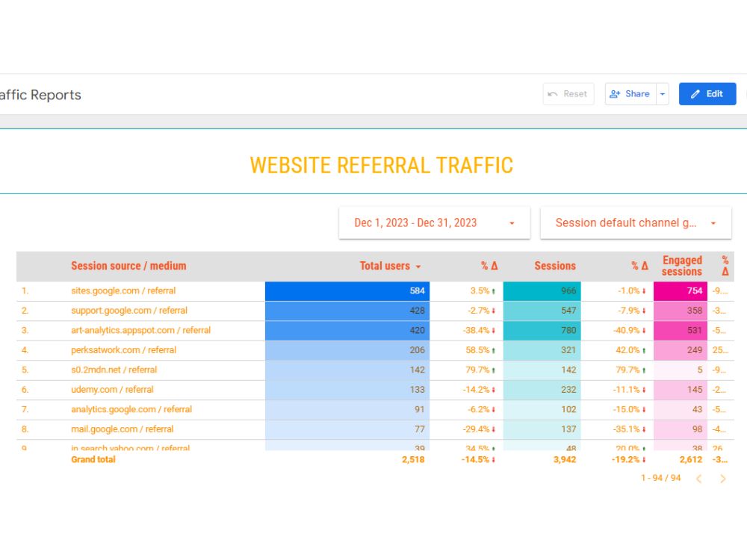Click the 584 total users bar
Viewport: 747px width, 560px height.
pyautogui.click(x=347, y=291)
